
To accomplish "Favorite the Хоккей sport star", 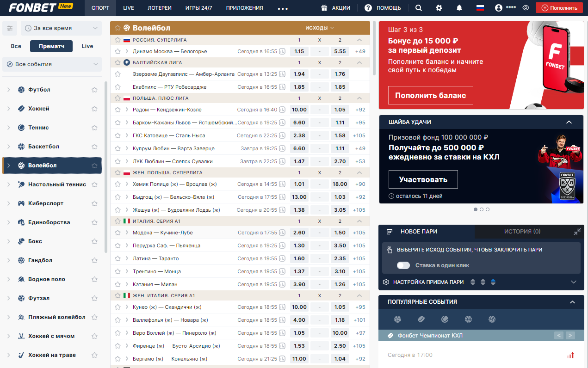I will (94, 109).
